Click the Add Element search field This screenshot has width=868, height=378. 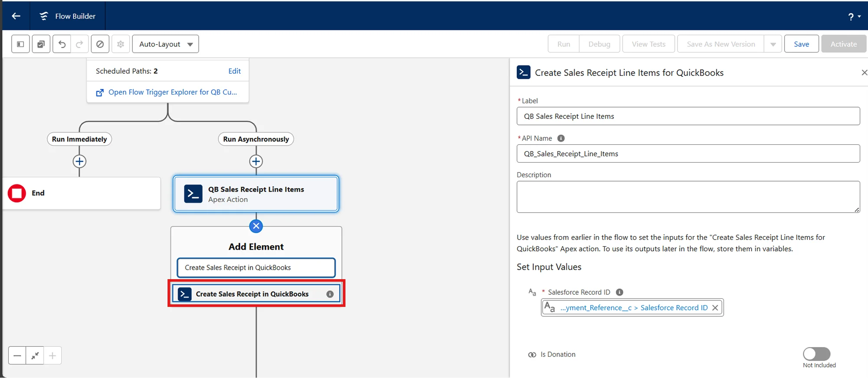(256, 267)
